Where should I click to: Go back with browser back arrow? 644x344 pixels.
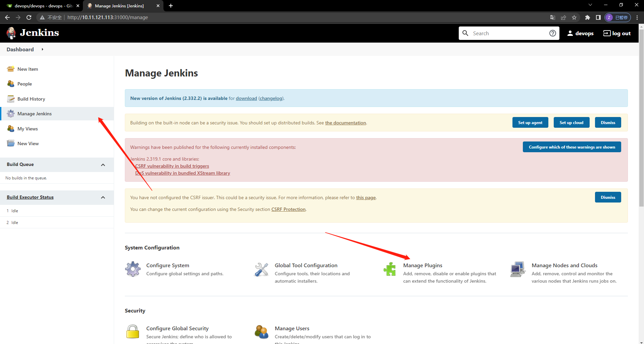pyautogui.click(x=7, y=17)
